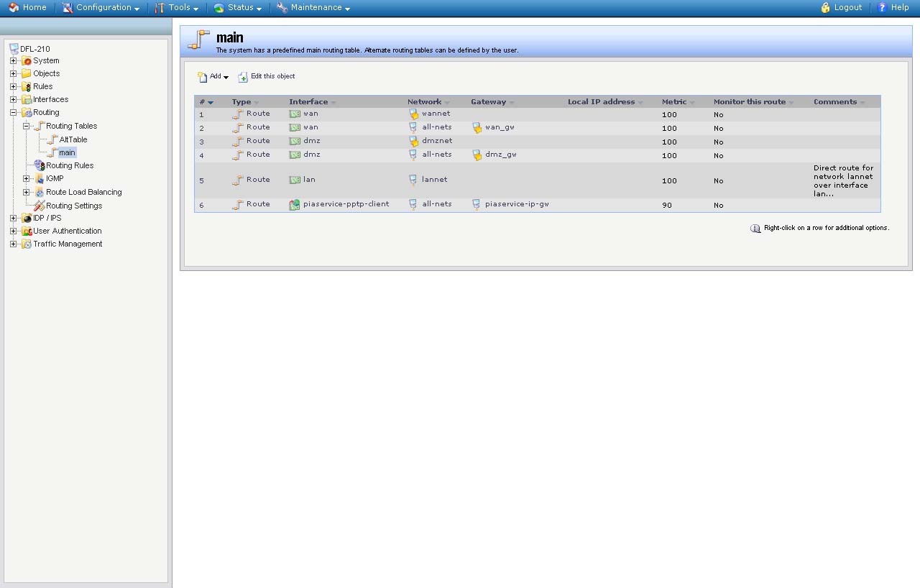Expand the Objects tree node

pyautogui.click(x=13, y=73)
